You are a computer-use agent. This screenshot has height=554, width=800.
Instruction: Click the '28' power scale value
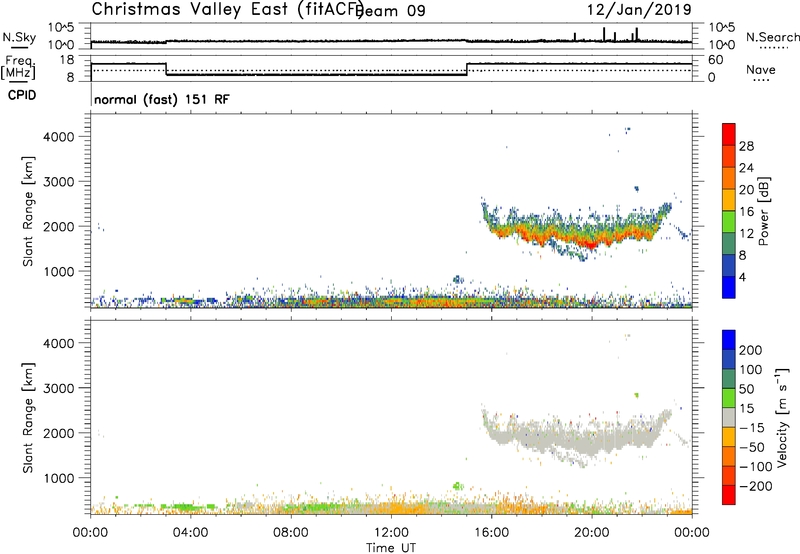click(x=746, y=146)
